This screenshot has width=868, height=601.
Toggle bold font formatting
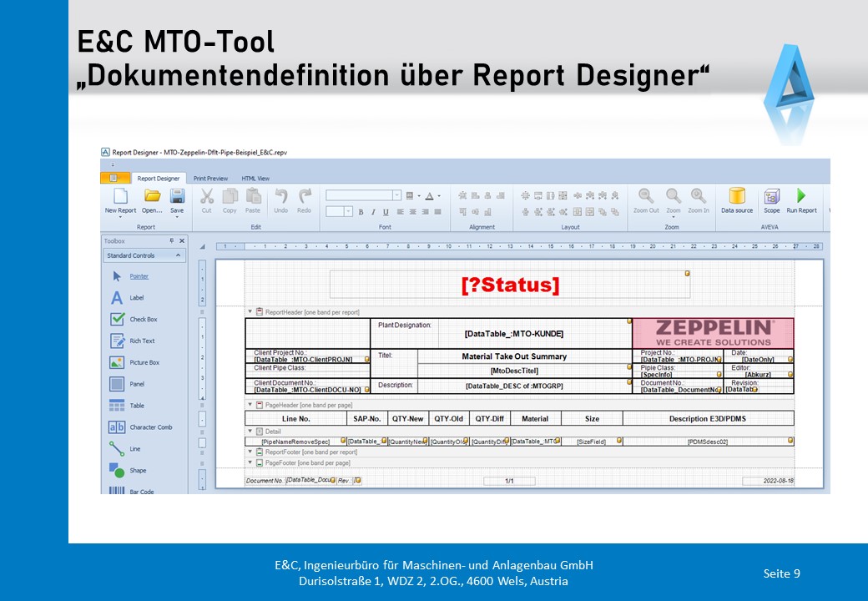pos(361,212)
